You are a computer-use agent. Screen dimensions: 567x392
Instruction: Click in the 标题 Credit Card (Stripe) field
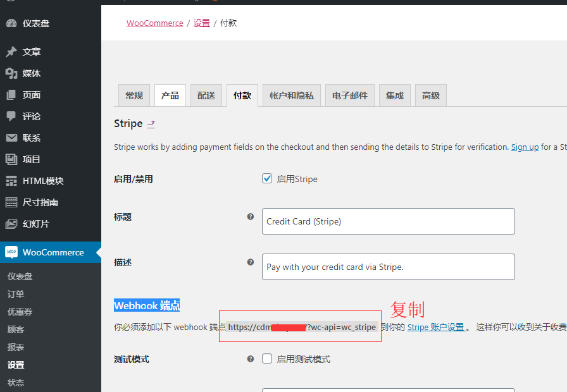click(389, 221)
